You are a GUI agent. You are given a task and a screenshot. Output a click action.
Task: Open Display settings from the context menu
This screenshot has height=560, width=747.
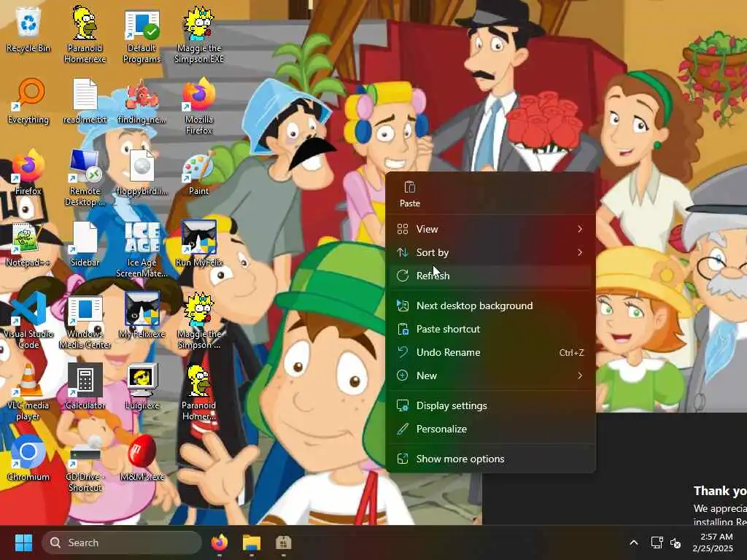click(490, 405)
